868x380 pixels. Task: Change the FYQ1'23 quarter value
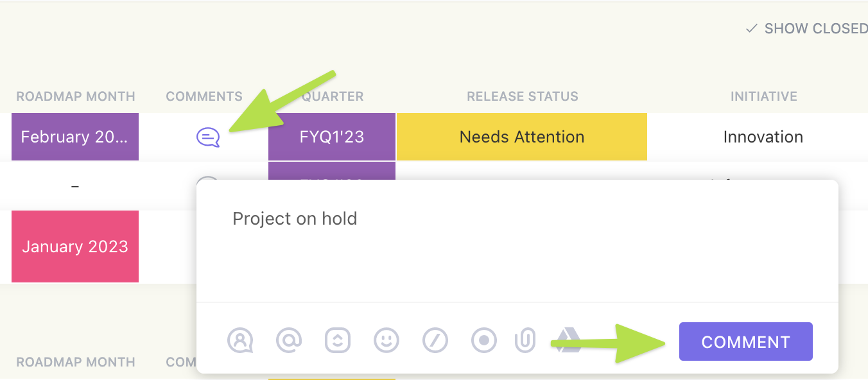click(332, 137)
